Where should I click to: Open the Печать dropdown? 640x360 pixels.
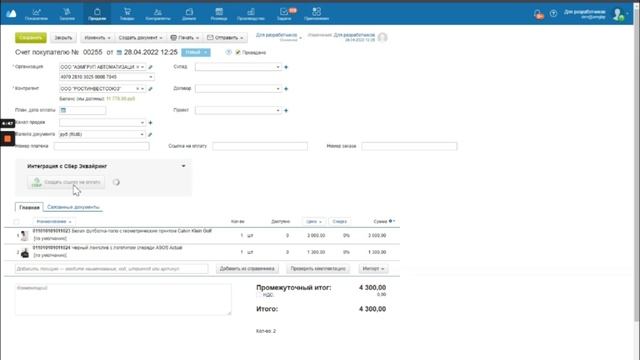pos(185,38)
